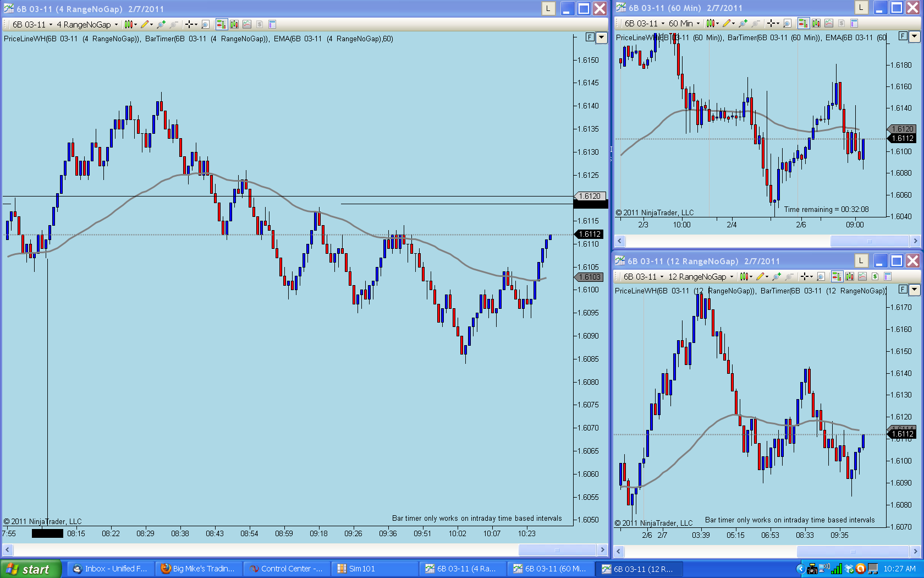Click horizontal scrollbar thumb of 60 Min chart

pyautogui.click(x=870, y=241)
